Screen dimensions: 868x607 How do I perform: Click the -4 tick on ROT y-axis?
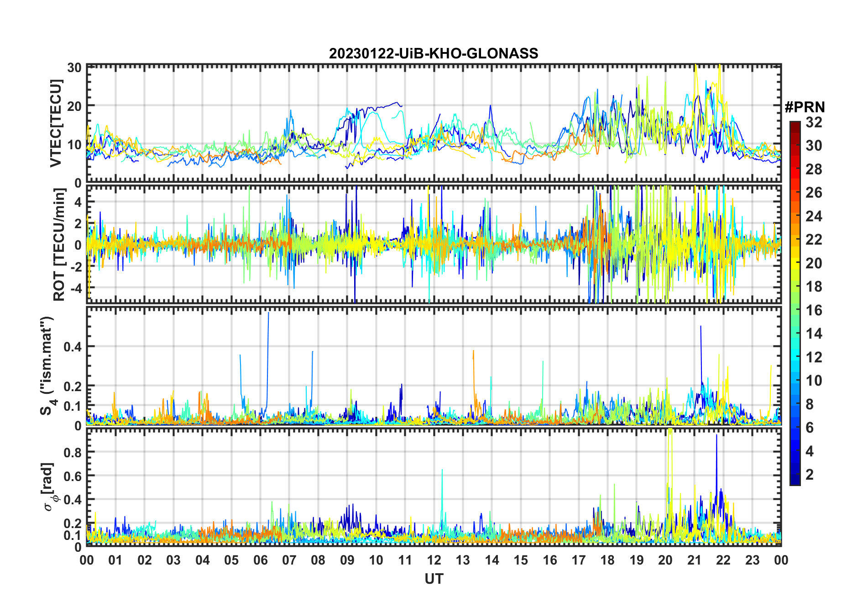click(76, 288)
